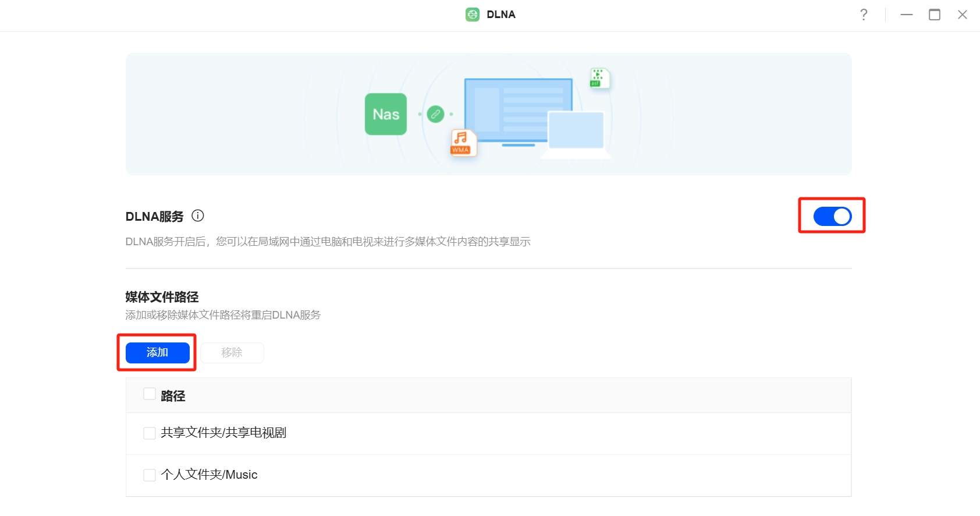This screenshot has width=980, height=516.
Task: Click the info icon beside DLNA服务
Action: tap(198, 216)
